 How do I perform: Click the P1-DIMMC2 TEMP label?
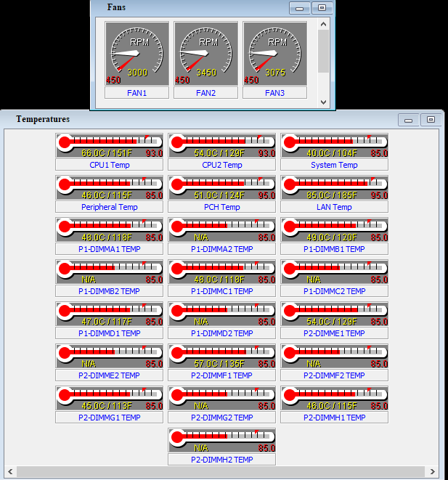[334, 291]
